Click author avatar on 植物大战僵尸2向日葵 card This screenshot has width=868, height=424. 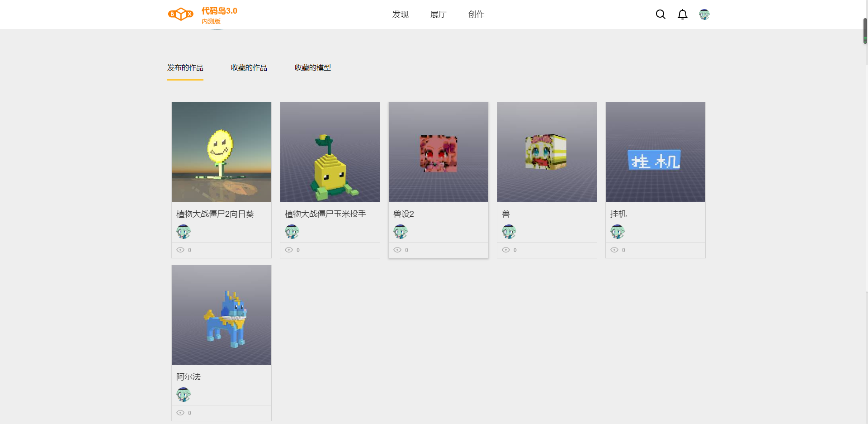point(184,232)
